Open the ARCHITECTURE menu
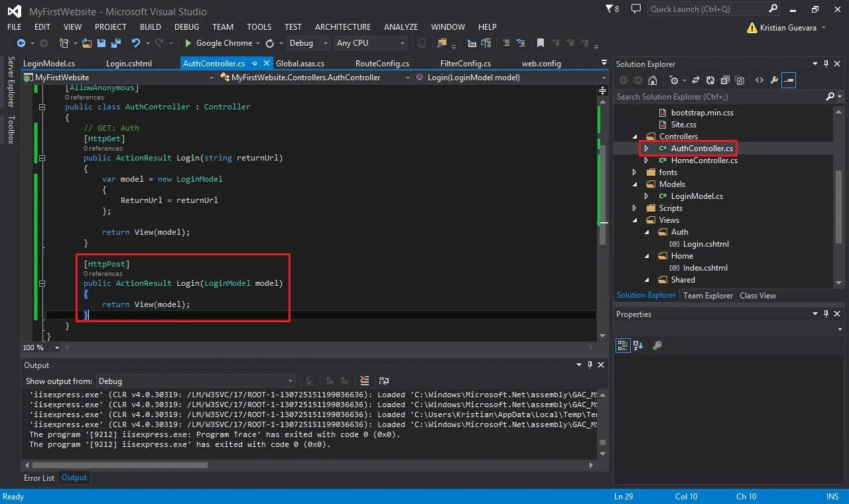This screenshot has height=504, width=849. 343,27
